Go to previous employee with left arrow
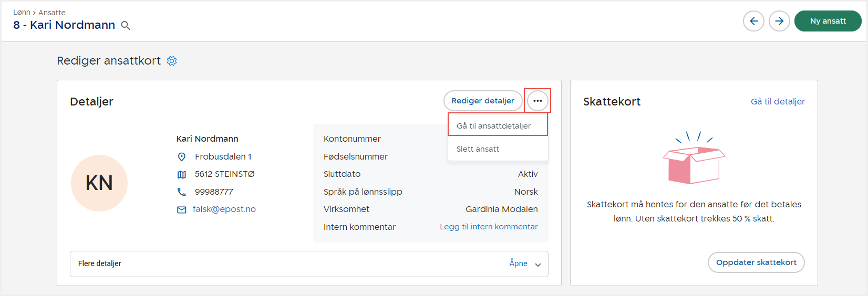 coord(753,21)
